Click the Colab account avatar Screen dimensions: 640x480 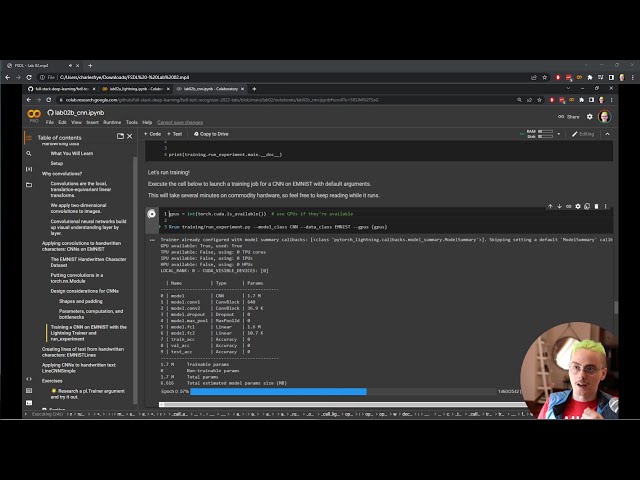605,117
